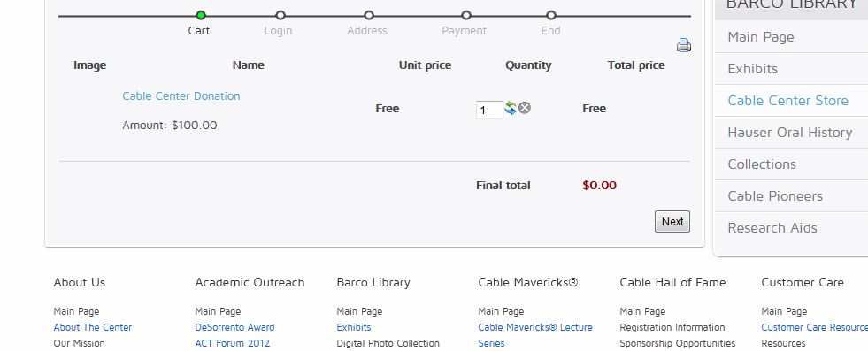Select the Login step circle
The width and height of the screenshot is (868, 351).
[280, 15]
